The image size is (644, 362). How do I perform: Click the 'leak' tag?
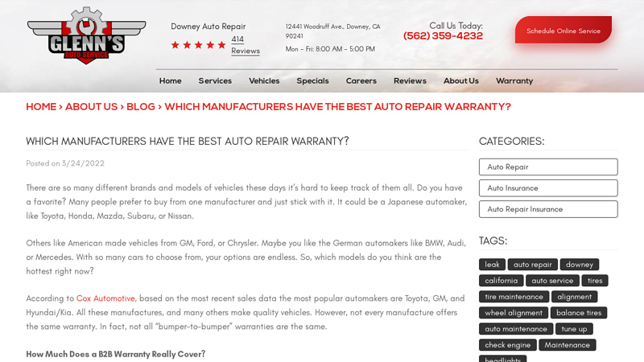coord(492,265)
